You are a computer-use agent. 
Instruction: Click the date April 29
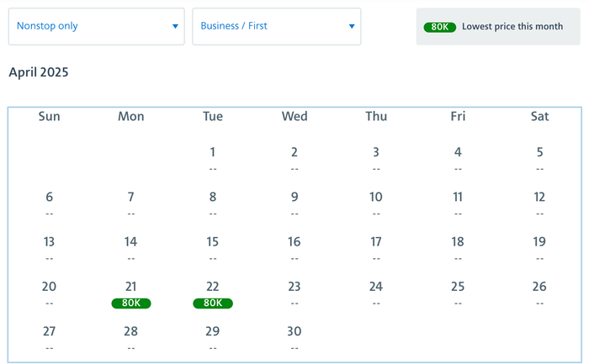(213, 331)
